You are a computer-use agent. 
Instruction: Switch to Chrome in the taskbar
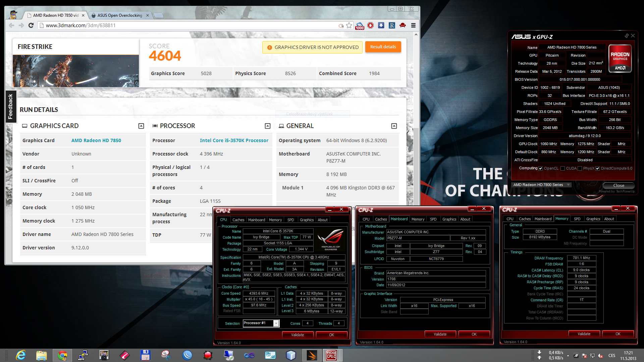point(62,355)
